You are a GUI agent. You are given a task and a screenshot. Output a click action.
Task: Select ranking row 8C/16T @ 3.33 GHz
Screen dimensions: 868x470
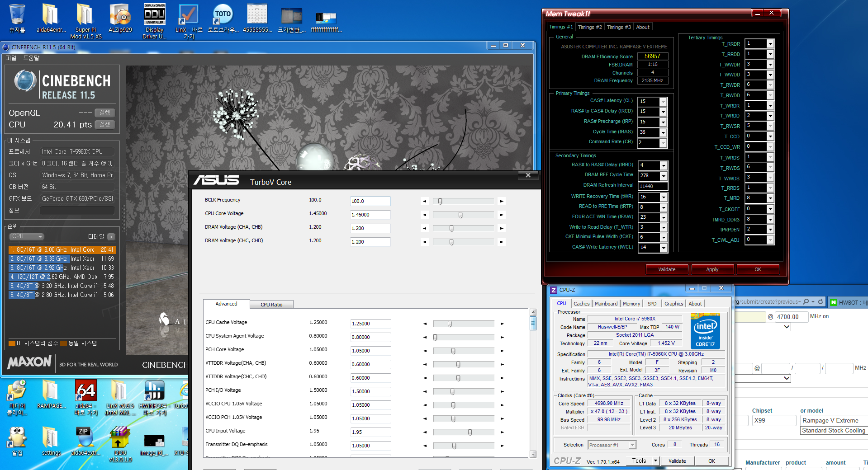(62, 259)
